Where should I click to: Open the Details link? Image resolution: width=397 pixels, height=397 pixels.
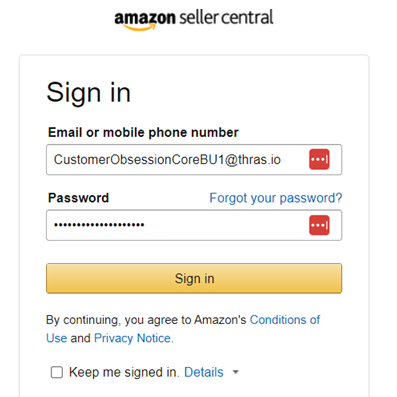click(204, 372)
